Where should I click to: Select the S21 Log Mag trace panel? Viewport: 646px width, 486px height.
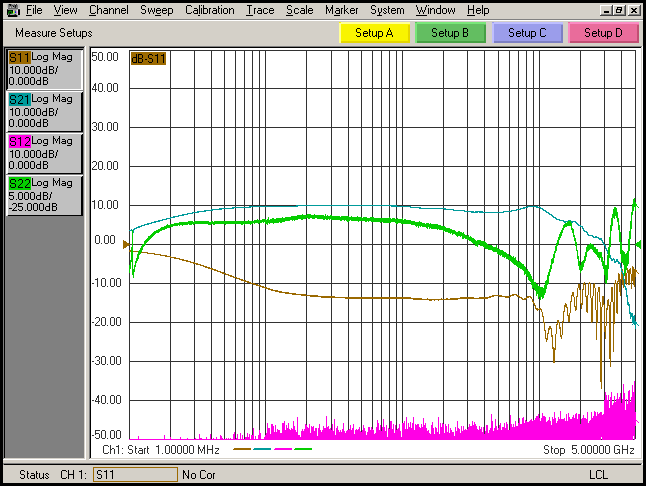pos(44,111)
